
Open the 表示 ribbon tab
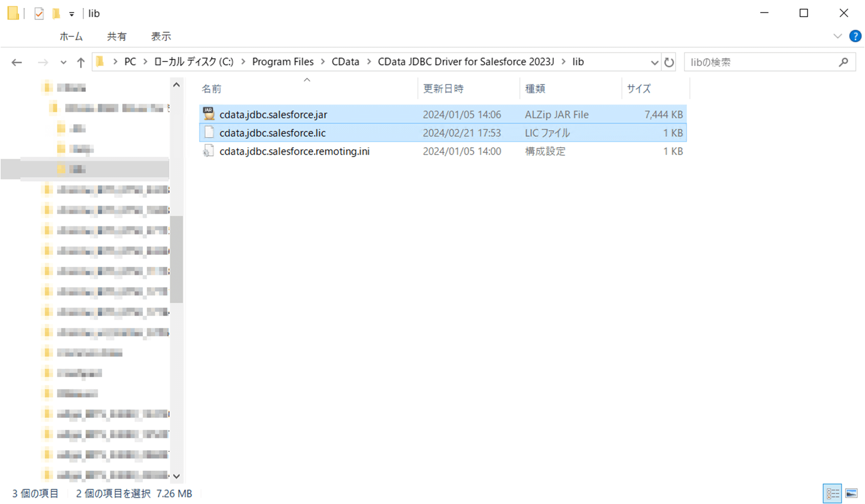click(x=161, y=37)
